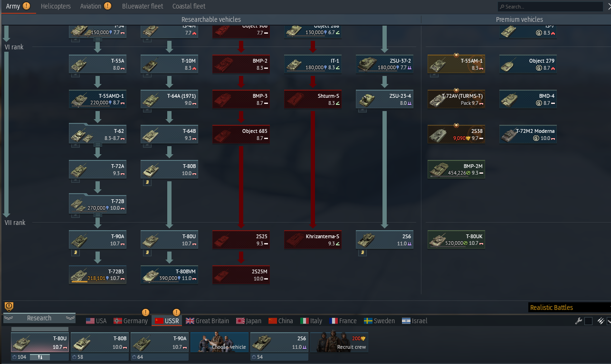Select the France nation tab
611x364 pixels.
pos(343,321)
